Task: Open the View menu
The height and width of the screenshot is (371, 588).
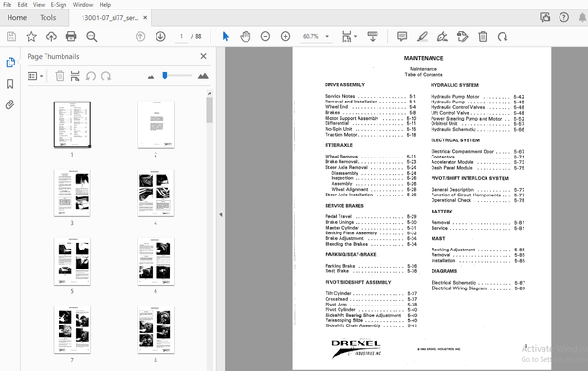Action: click(x=39, y=5)
